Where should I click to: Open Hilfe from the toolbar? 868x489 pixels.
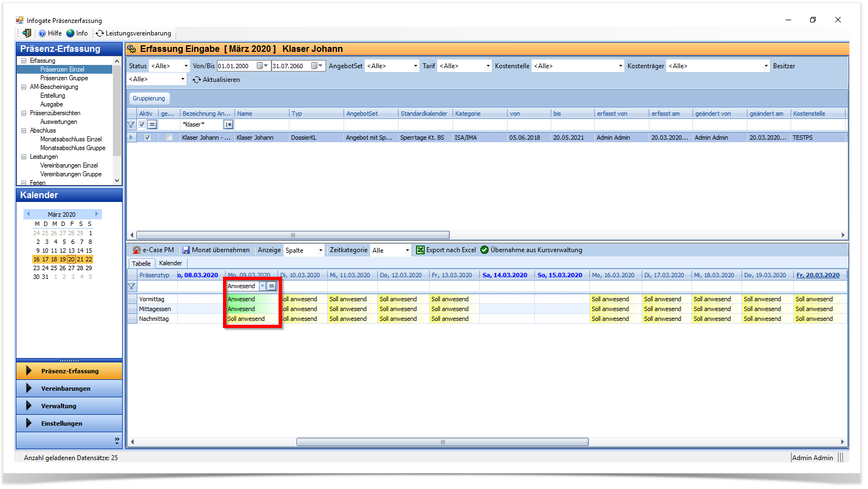pyautogui.click(x=50, y=33)
